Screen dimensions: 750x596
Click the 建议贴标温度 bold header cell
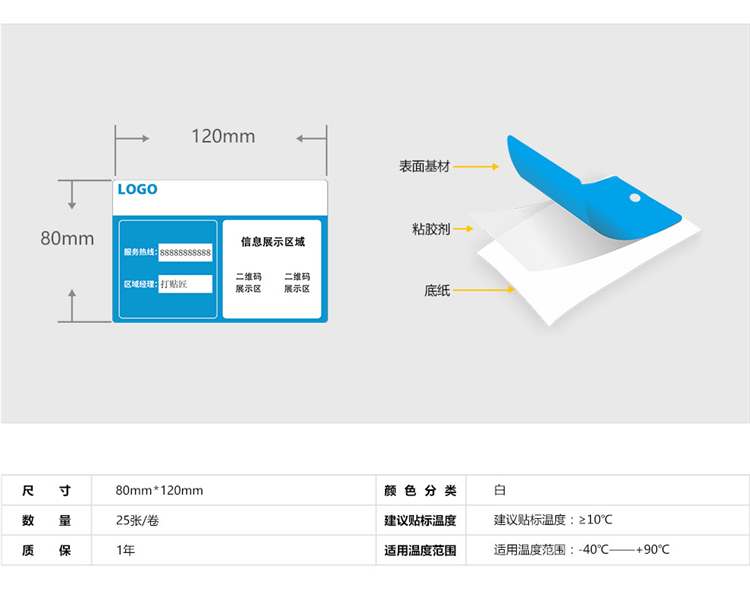point(420,520)
